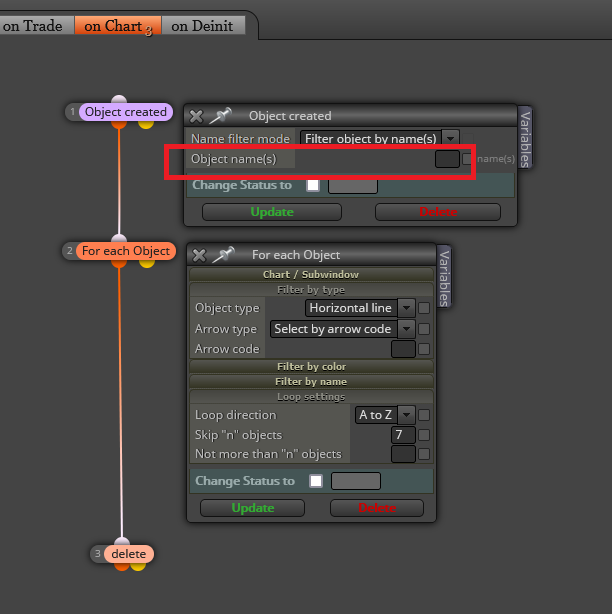Screen dimensions: 612x614
Task: Click input connector atop Object created node
Action: [x=119, y=99]
